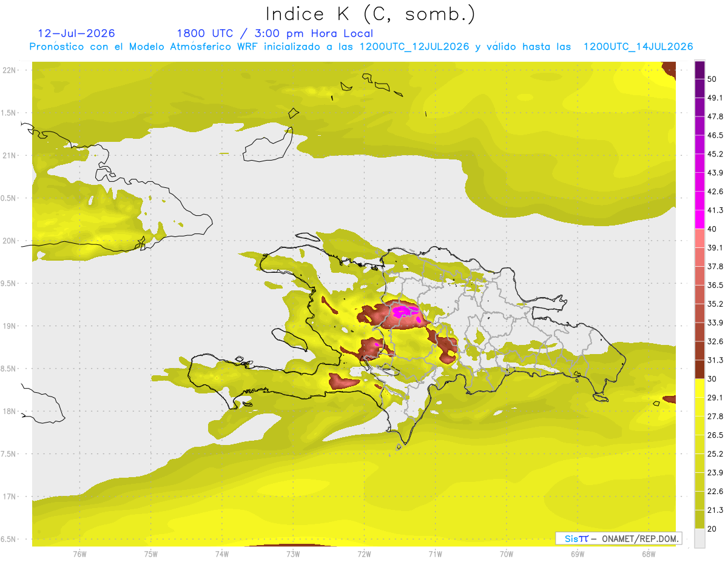Click the legend value "33.9"
The width and height of the screenshot is (728, 562).
tap(715, 323)
